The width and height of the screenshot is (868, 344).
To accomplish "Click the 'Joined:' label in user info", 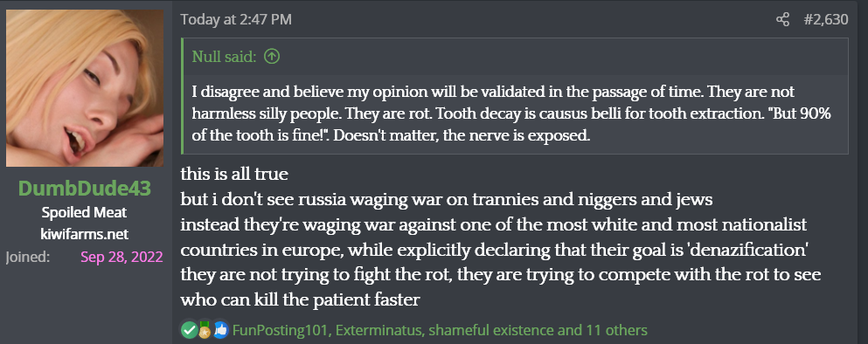I will coord(28,258).
